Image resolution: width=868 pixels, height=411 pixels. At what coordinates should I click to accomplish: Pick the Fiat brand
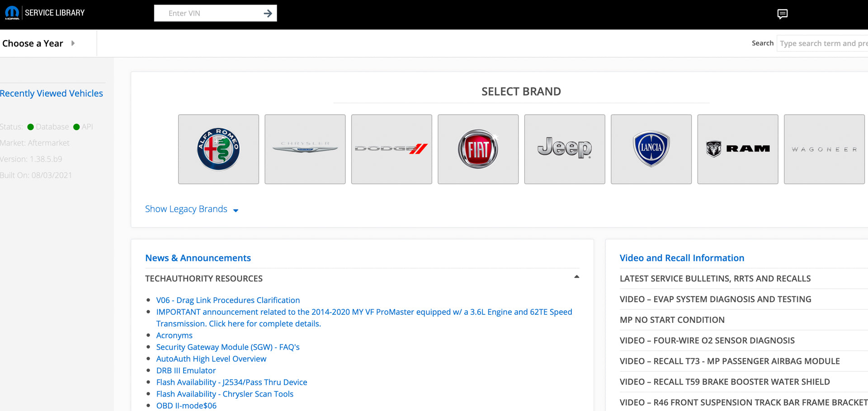coord(478,149)
